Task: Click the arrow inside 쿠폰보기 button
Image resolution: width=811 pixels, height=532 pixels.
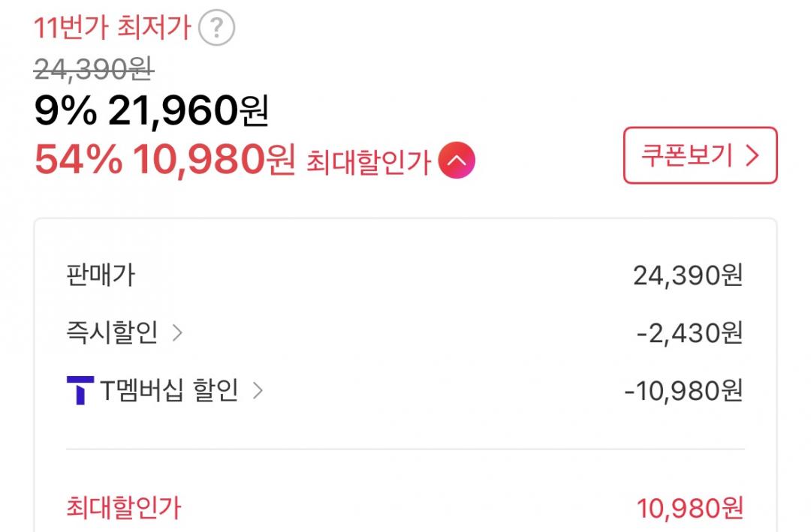Action: (x=752, y=155)
